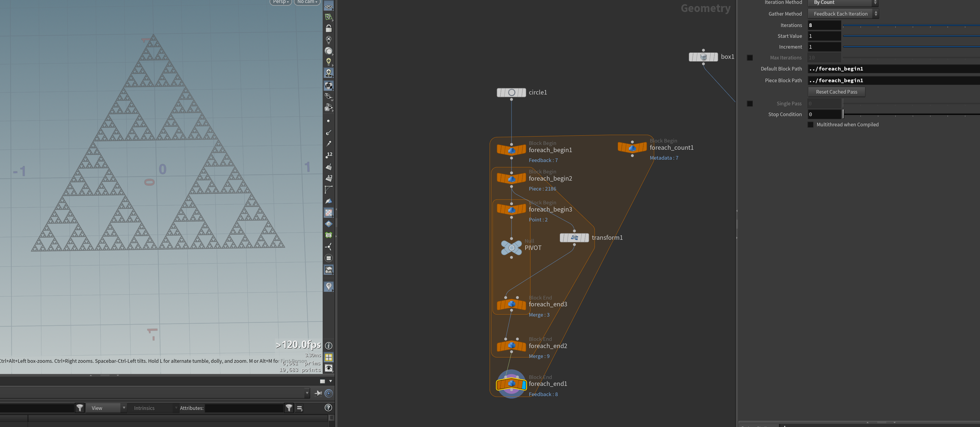Image resolution: width=980 pixels, height=427 pixels.
Task: Enable the Max Iterations checkbox
Action: tap(750, 58)
